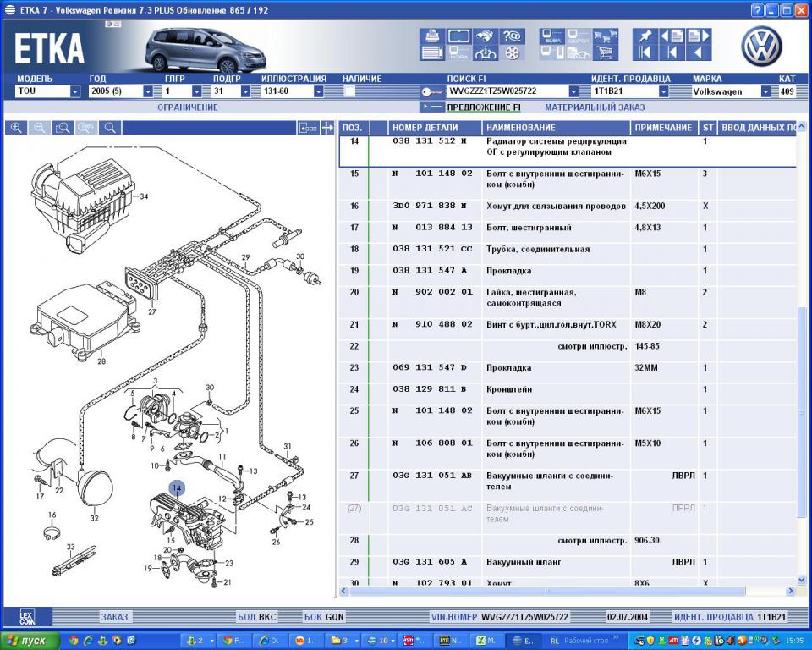The image size is (812, 650).
Task: Select the ПРЕДЛОЖЕНИЕ FI tab
Action: click(484, 107)
